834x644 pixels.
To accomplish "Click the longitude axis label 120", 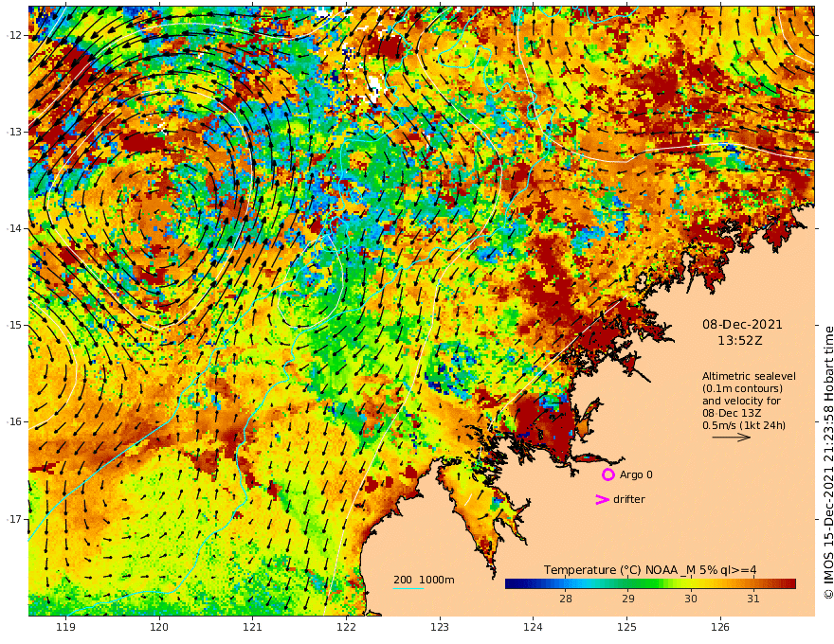I will click(x=159, y=627).
